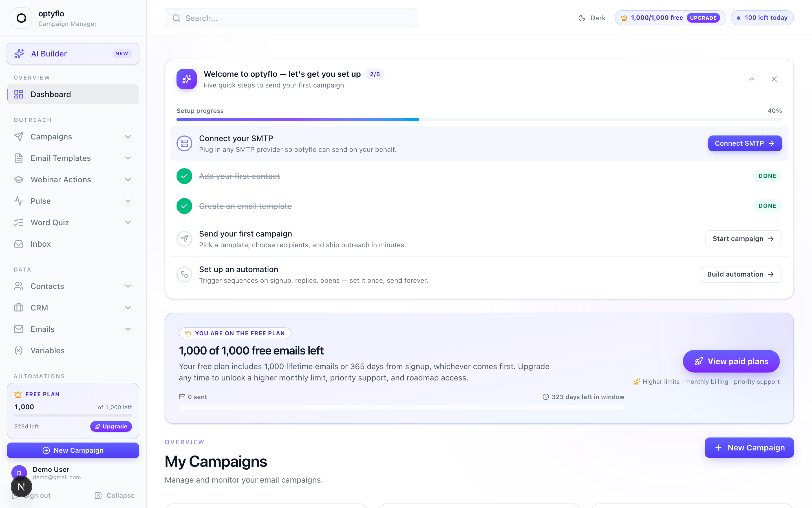Expand the Contacts chevron

tap(128, 286)
